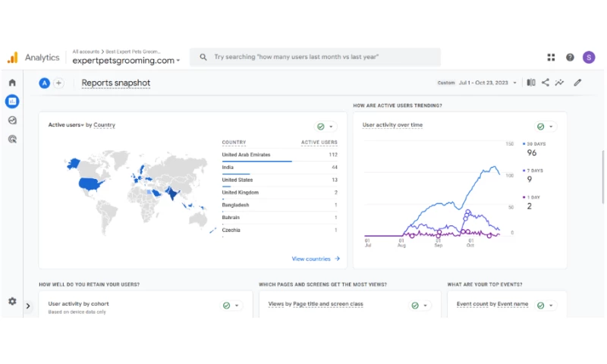Screen dimensions: 607x364
Task: Open the Explore section in sidebar
Action: pyautogui.click(x=12, y=120)
